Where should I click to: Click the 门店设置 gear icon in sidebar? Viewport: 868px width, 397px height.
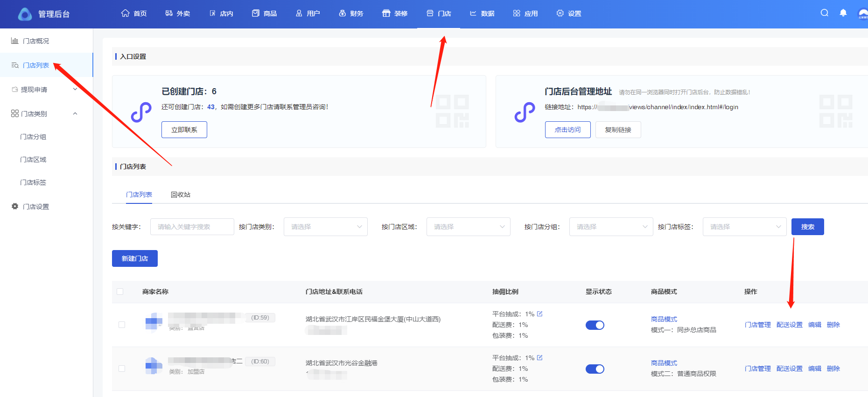(15, 206)
